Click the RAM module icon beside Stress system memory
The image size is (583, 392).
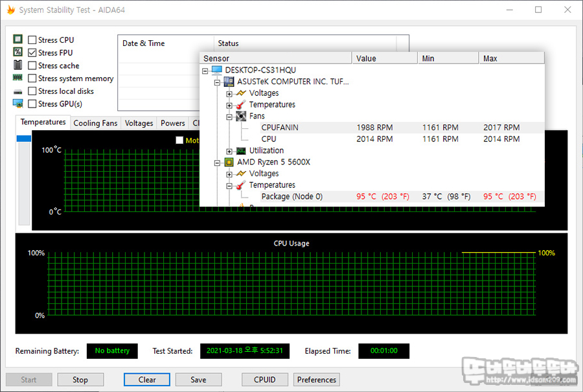[18, 77]
